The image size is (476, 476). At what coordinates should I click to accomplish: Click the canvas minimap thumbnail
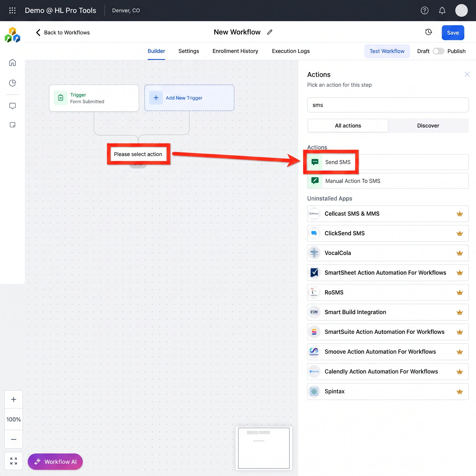264,448
